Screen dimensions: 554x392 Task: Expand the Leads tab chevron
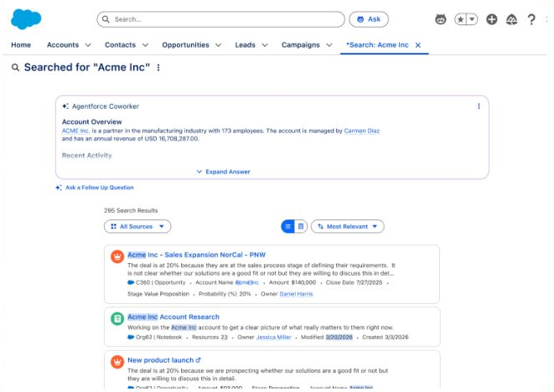265,45
